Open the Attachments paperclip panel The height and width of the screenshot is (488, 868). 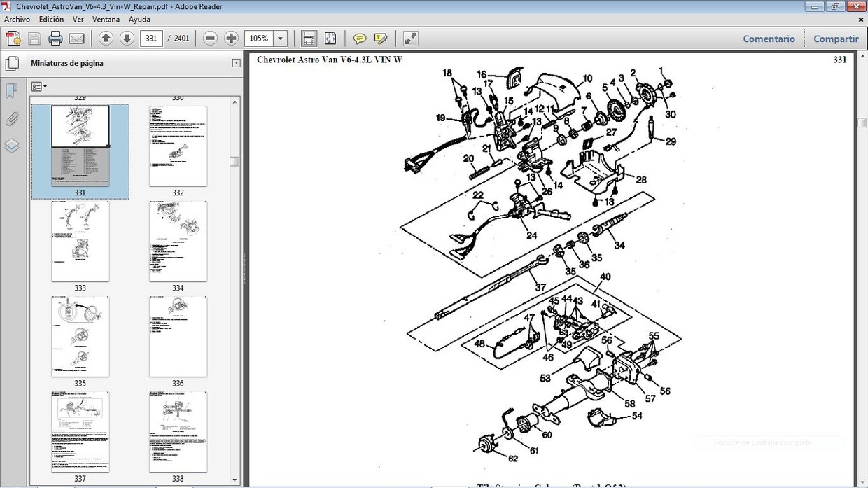(x=12, y=118)
